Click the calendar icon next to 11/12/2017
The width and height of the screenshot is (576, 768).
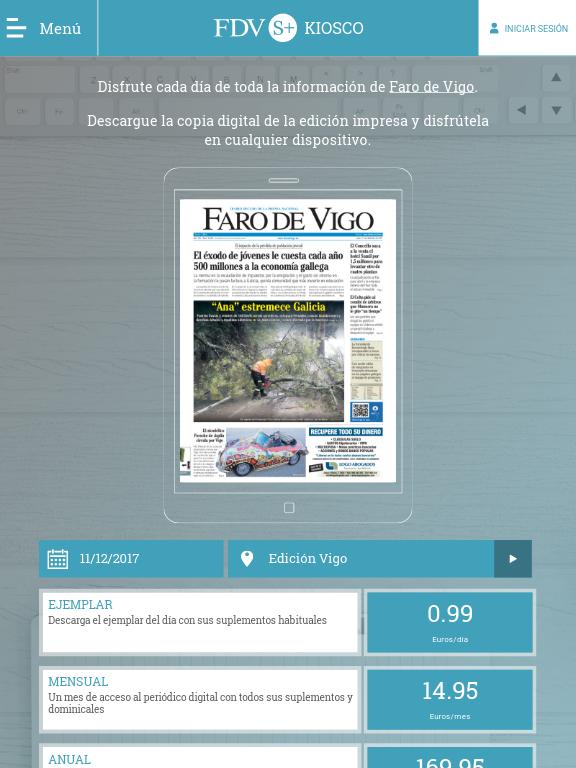point(58,559)
